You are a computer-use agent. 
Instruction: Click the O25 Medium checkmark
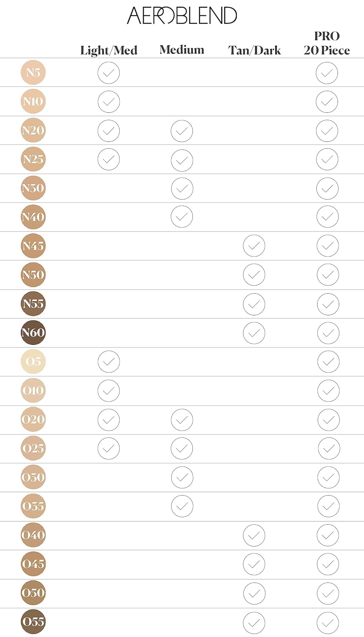pyautogui.click(x=182, y=448)
